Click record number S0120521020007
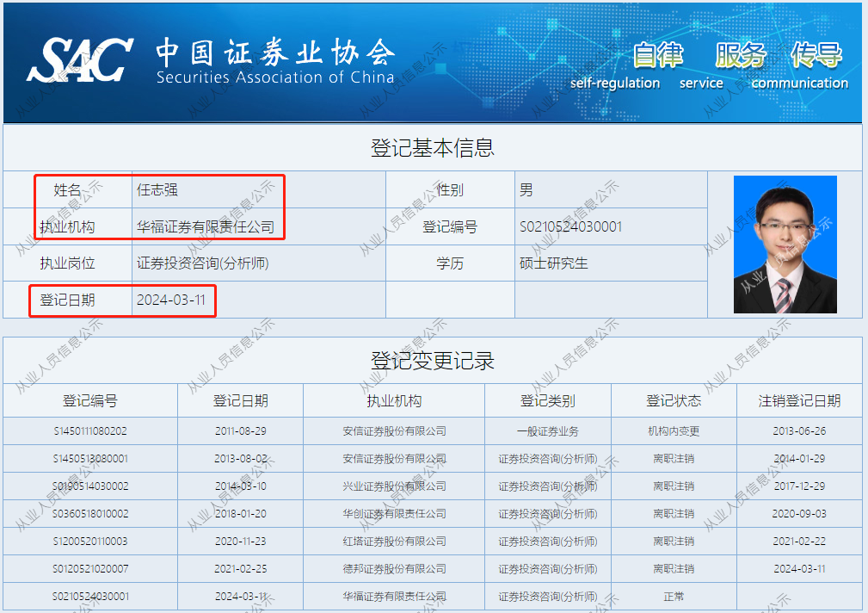This screenshot has height=613, width=868. pyautogui.click(x=90, y=569)
